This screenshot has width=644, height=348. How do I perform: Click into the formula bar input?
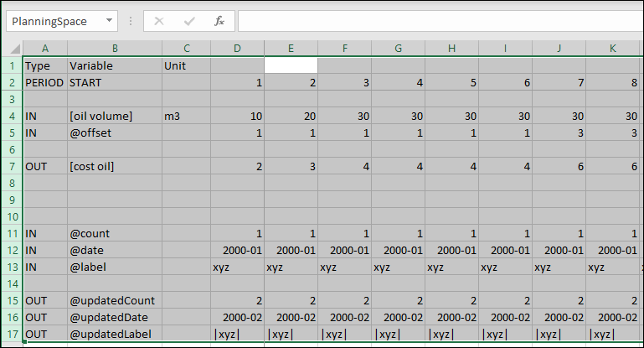(x=440, y=21)
